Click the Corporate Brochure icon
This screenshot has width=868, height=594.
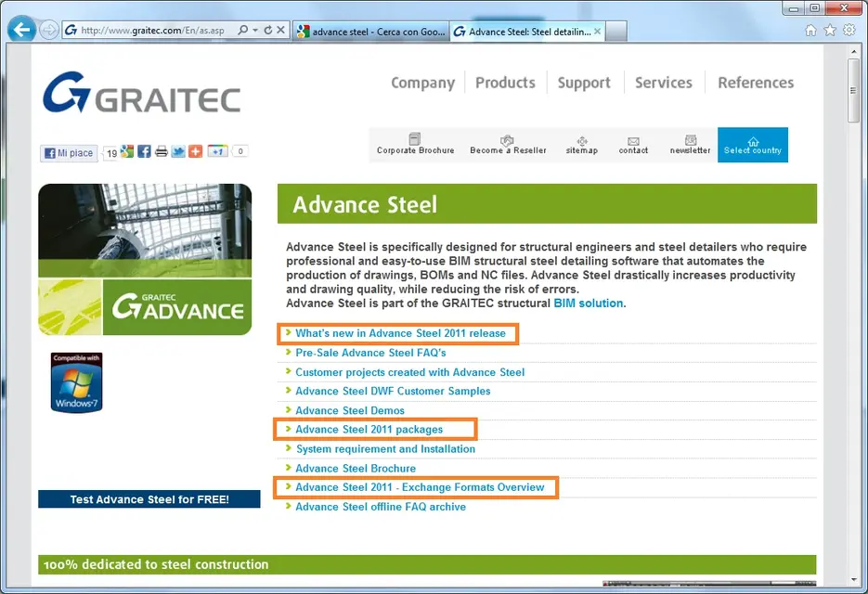[415, 141]
